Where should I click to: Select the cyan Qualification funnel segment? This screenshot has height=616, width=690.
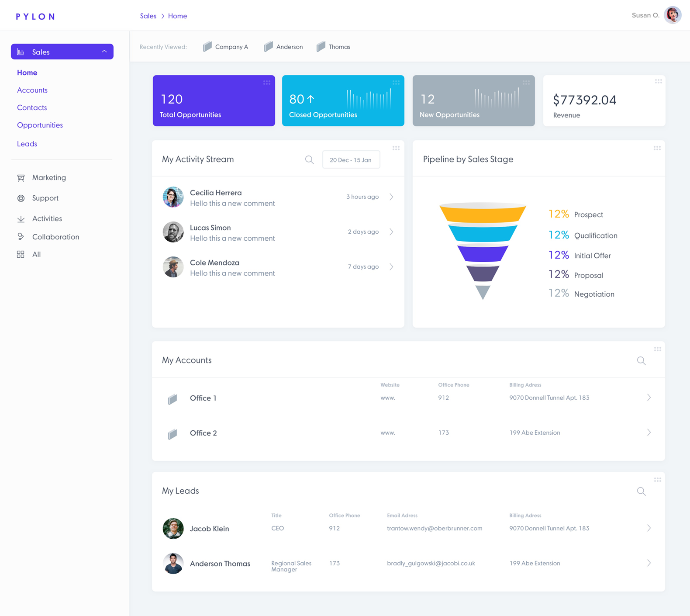(483, 233)
